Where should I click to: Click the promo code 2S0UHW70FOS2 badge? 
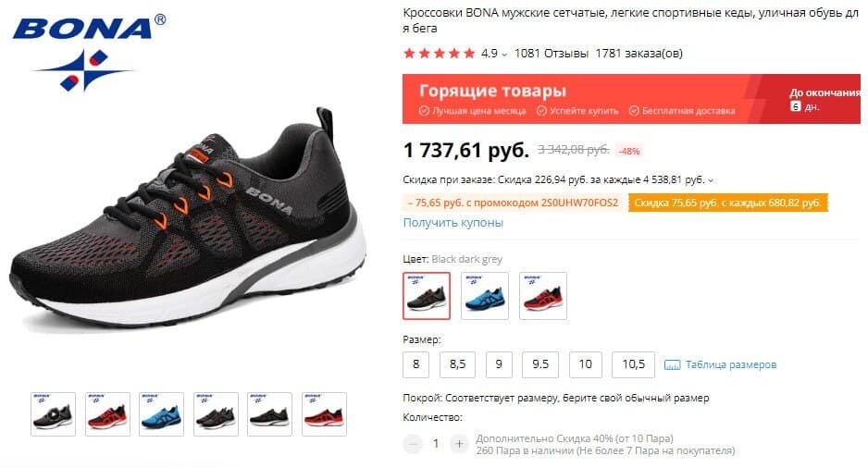pyautogui.click(x=513, y=203)
